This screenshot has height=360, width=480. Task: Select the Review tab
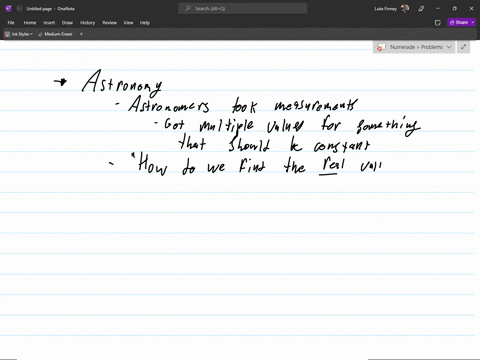(x=109, y=23)
